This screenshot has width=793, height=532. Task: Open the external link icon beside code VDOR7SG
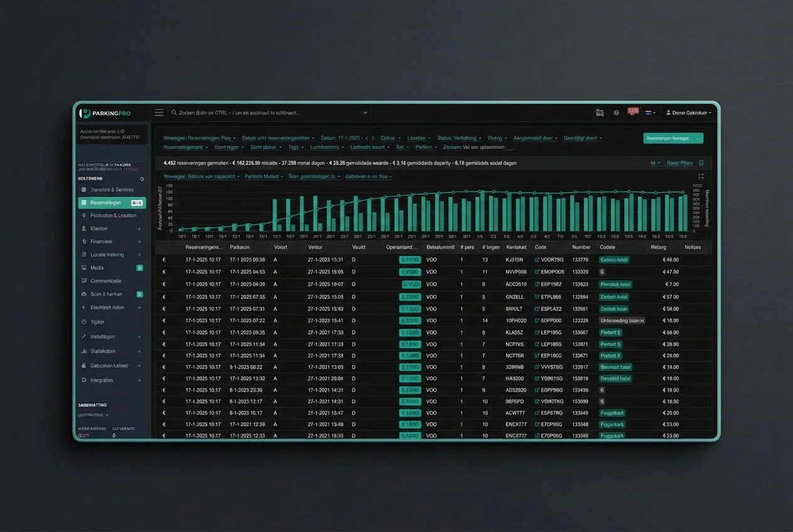[537, 260]
